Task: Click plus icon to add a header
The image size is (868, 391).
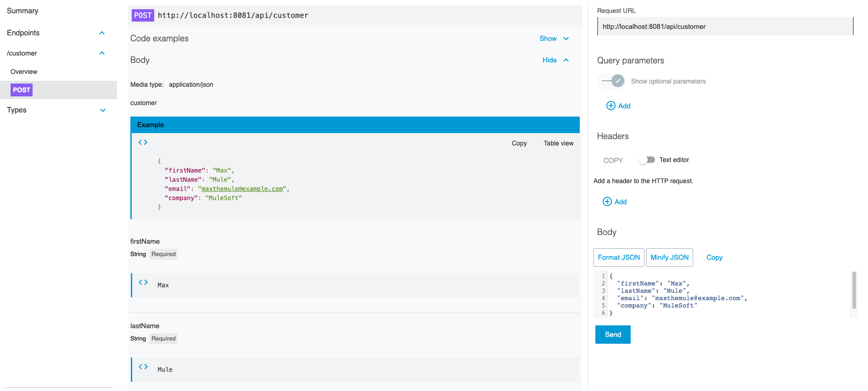Action: point(607,202)
